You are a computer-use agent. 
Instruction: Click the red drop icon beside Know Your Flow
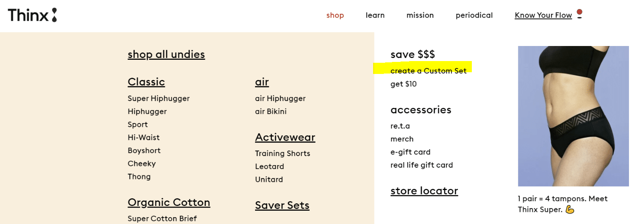pos(579,14)
